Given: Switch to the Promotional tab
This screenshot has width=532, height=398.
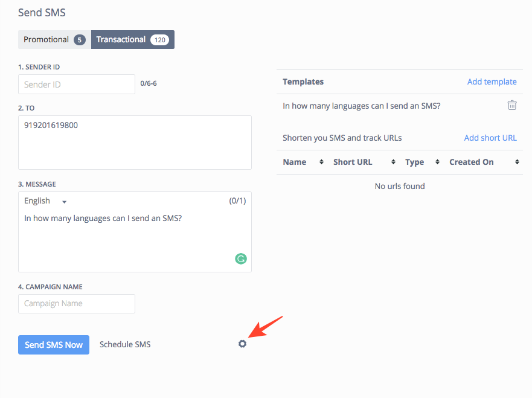Looking at the screenshot, I should click(x=54, y=39).
